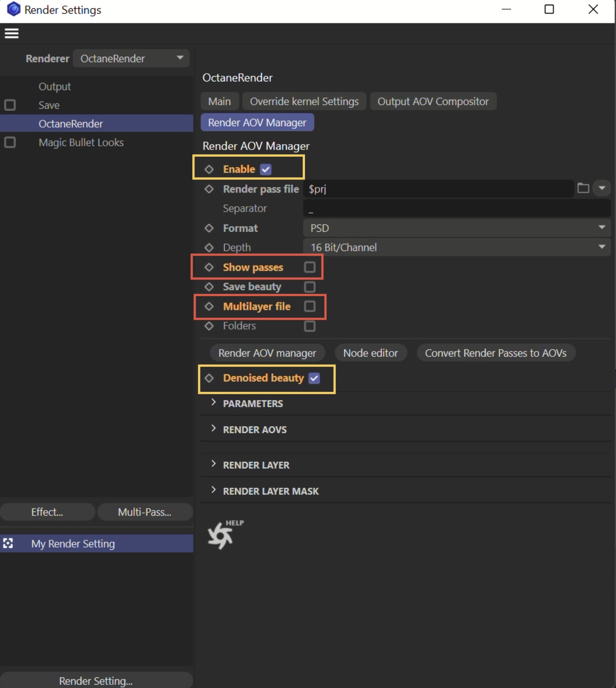Click the Cinema 4D app logo in title bar
The image size is (616, 688).
(x=14, y=9)
